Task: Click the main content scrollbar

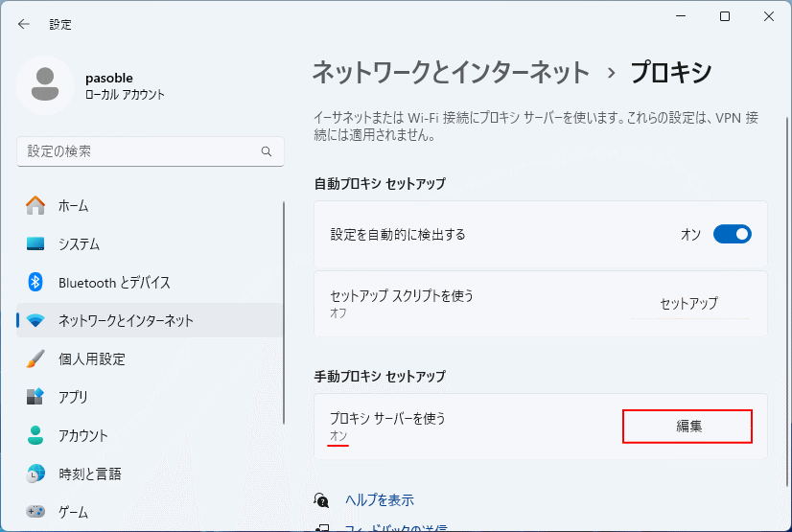Action: click(787, 302)
